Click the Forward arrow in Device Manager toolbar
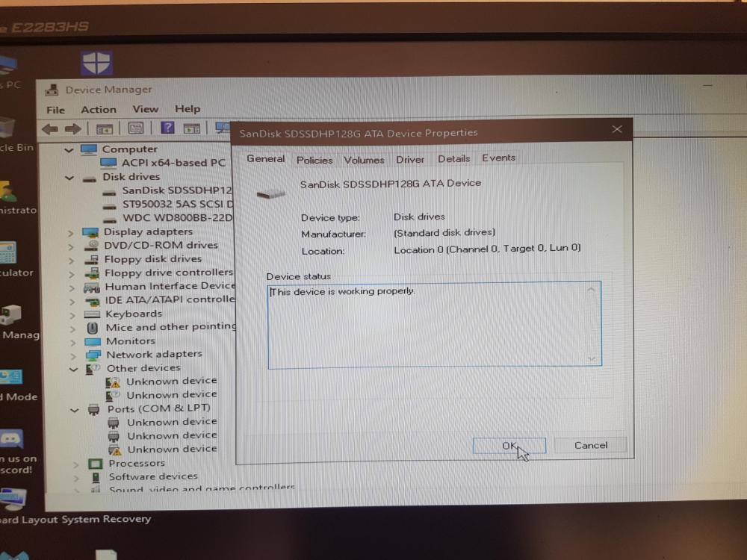The image size is (747, 560). 73,128
